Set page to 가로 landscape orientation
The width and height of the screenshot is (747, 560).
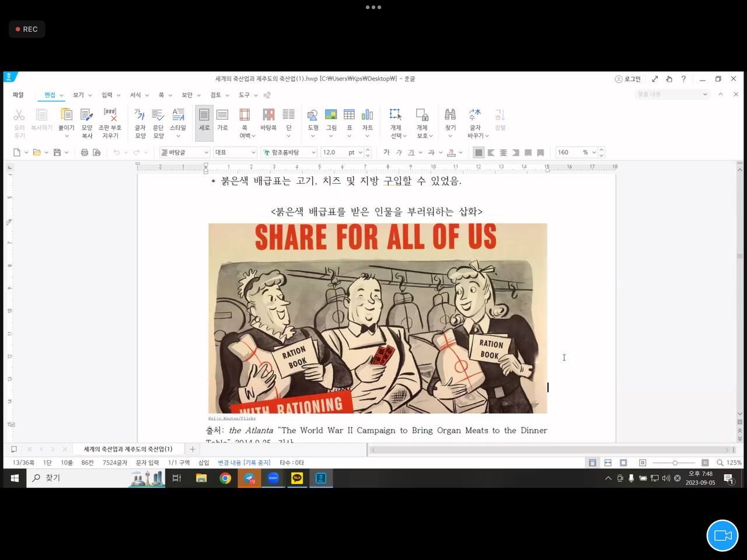click(x=222, y=119)
